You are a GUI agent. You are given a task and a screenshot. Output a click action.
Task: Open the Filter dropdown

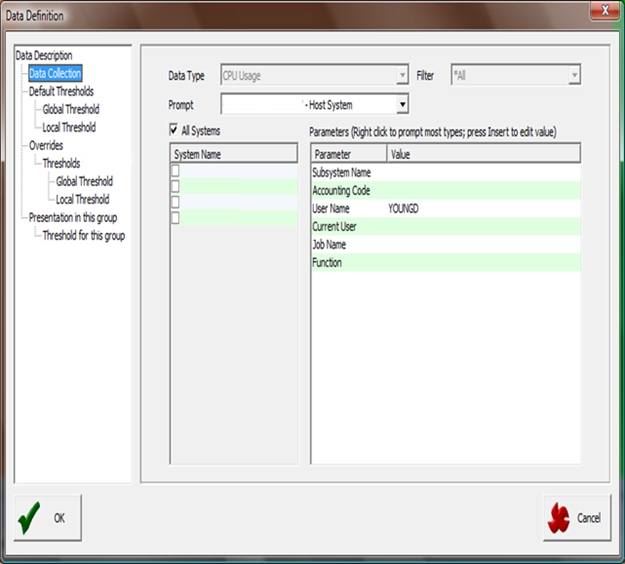(x=574, y=76)
